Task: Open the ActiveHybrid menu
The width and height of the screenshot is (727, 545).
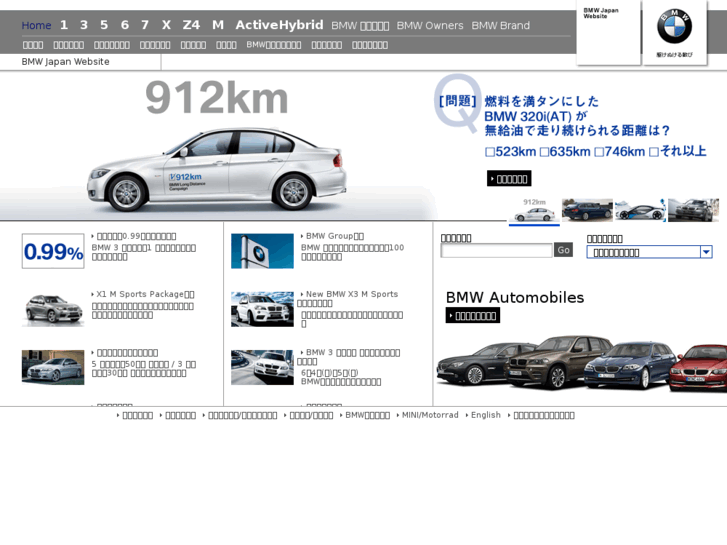Action: click(279, 25)
